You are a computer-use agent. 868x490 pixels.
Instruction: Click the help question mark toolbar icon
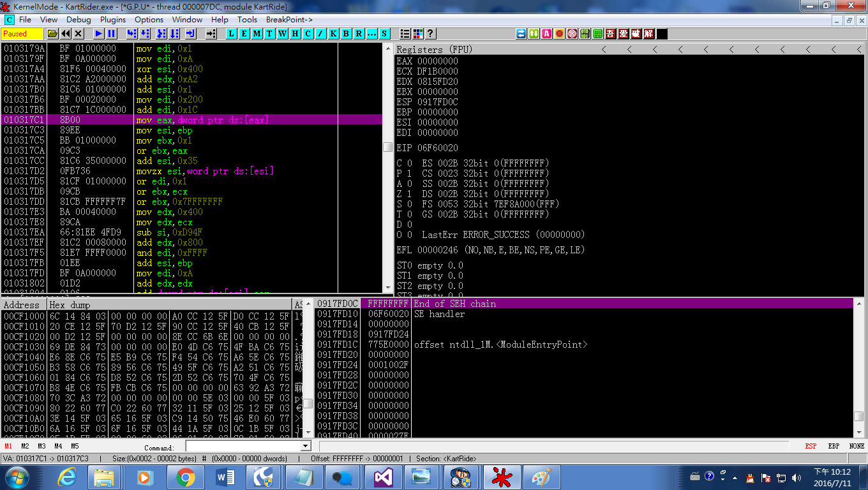(430, 34)
